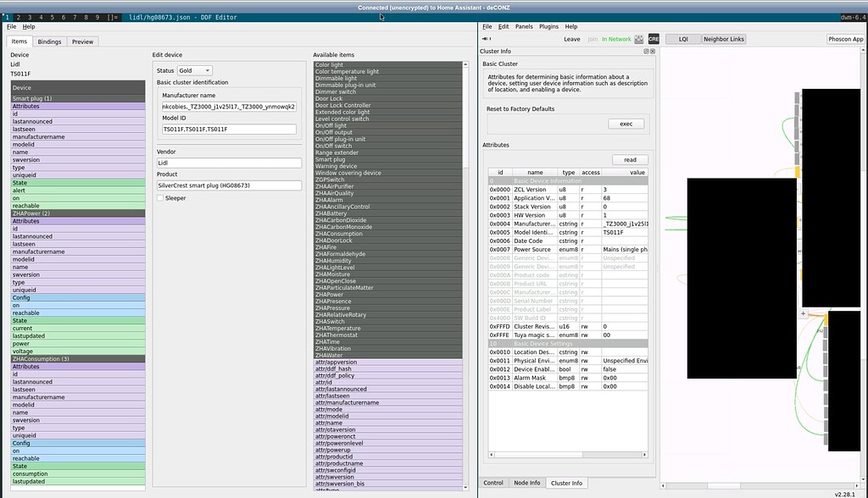Switch to the Bindings tab
The image size is (868, 498).
(x=50, y=41)
